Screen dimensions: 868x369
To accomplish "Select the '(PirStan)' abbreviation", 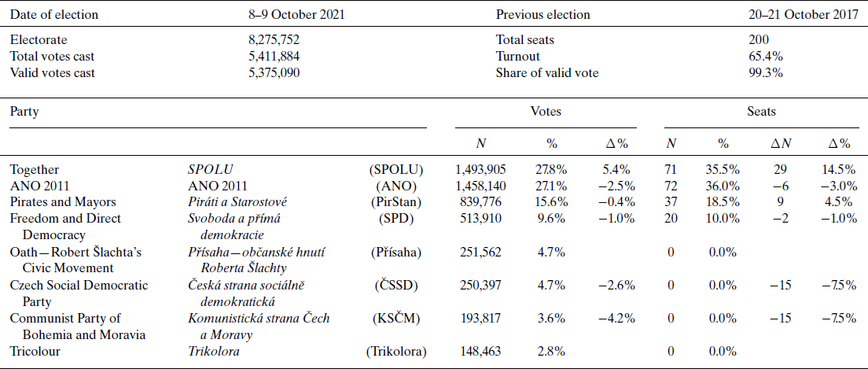I will coord(395,202).
